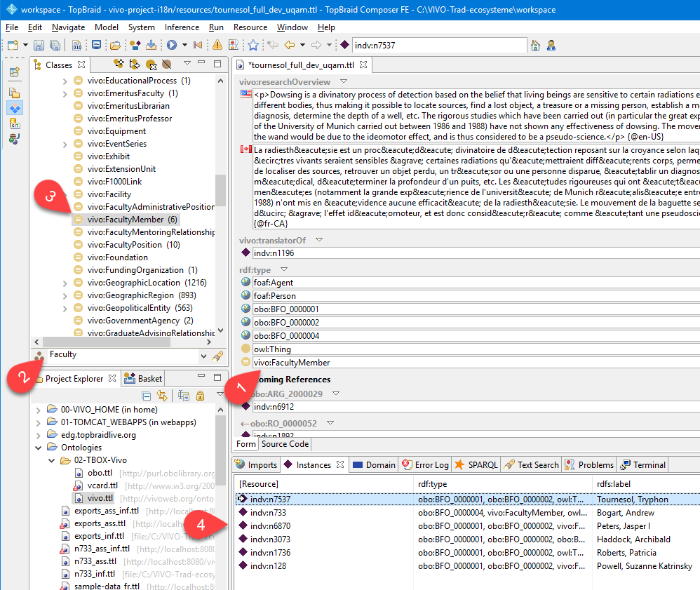Open the Model menu
The height and width of the screenshot is (590, 700).
pos(107,27)
